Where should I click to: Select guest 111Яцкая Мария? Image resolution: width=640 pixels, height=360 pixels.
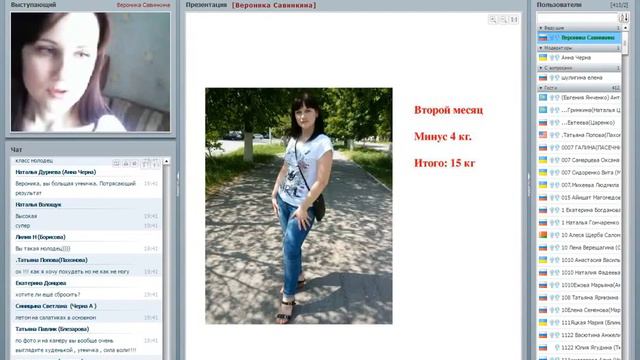(x=579, y=322)
